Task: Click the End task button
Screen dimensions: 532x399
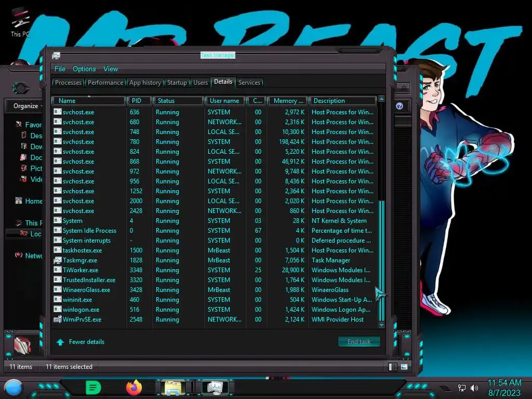Action: click(x=359, y=342)
